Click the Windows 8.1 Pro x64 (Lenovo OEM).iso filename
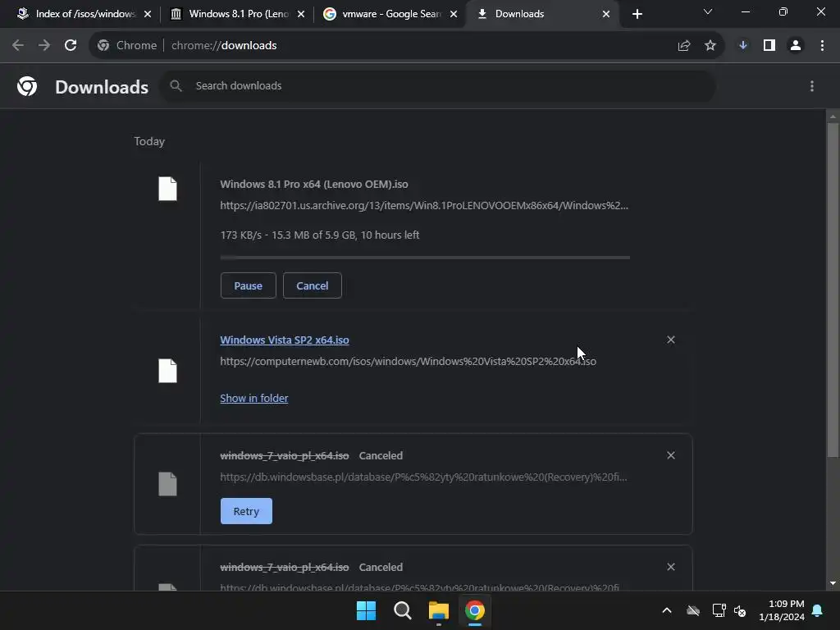 pyautogui.click(x=314, y=184)
